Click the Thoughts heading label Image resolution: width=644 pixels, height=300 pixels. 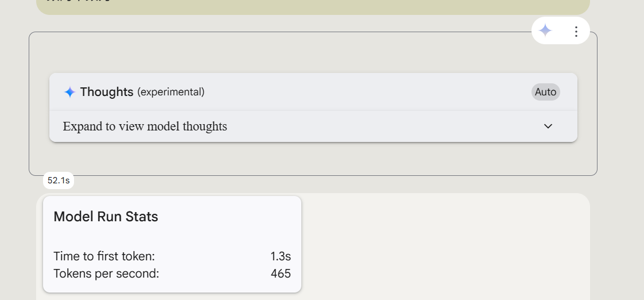click(x=107, y=92)
